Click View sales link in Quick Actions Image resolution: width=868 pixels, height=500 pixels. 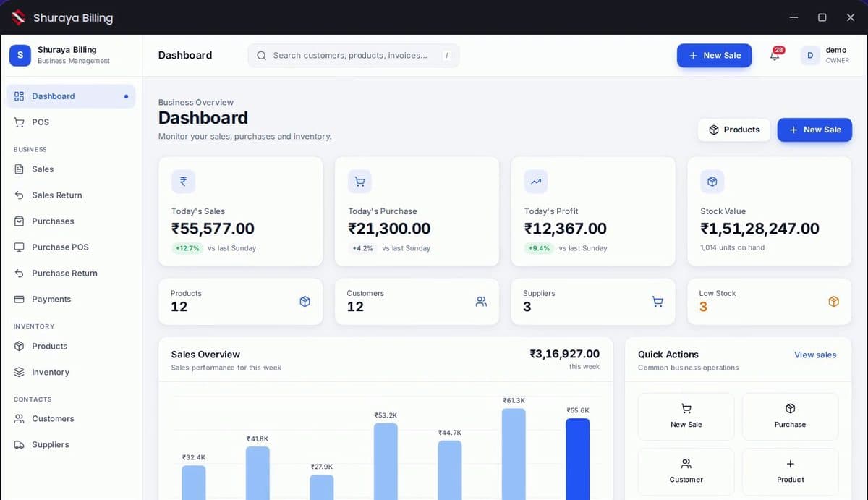click(x=815, y=355)
